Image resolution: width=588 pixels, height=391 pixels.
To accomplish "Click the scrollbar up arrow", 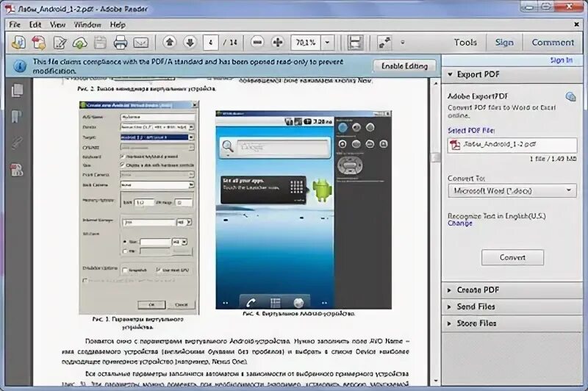I will [x=435, y=83].
